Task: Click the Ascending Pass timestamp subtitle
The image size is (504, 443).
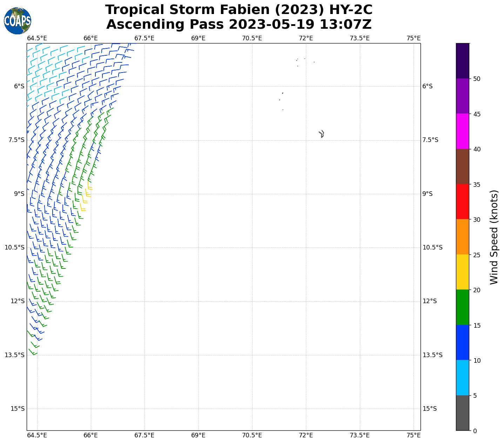Action: (238, 25)
